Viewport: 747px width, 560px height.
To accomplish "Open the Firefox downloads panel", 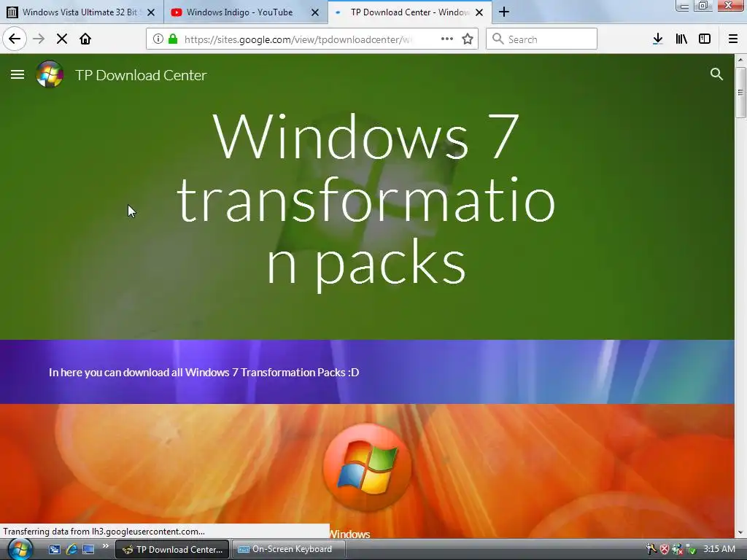I will 657,39.
